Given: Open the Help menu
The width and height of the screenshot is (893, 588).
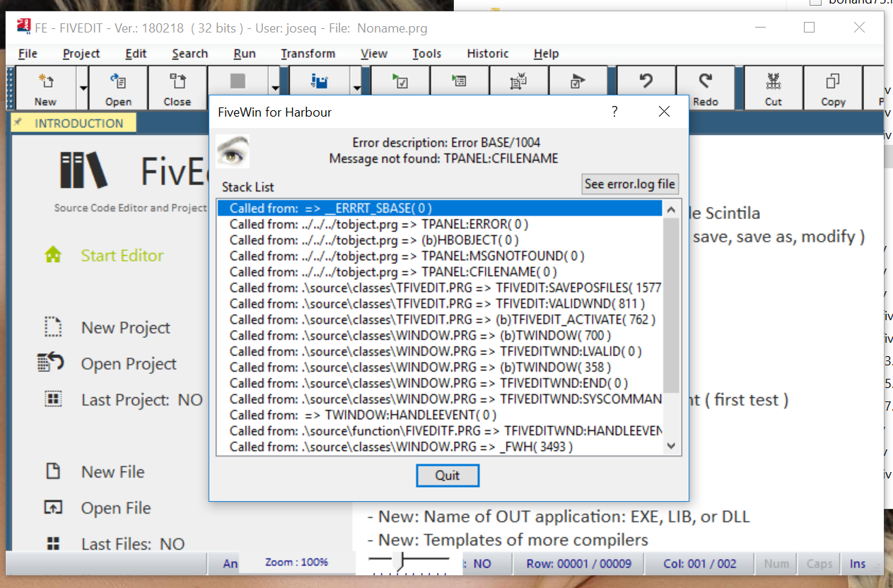Looking at the screenshot, I should tap(546, 54).
